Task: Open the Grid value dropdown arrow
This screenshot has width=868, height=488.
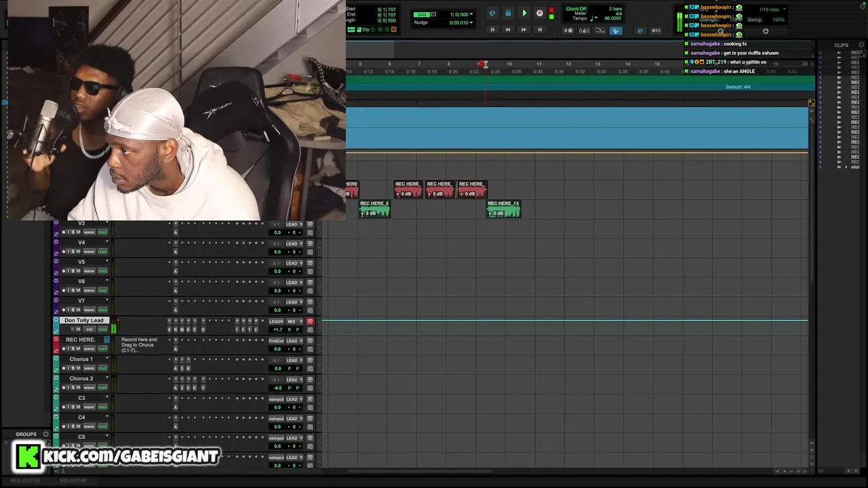Action: (x=471, y=14)
